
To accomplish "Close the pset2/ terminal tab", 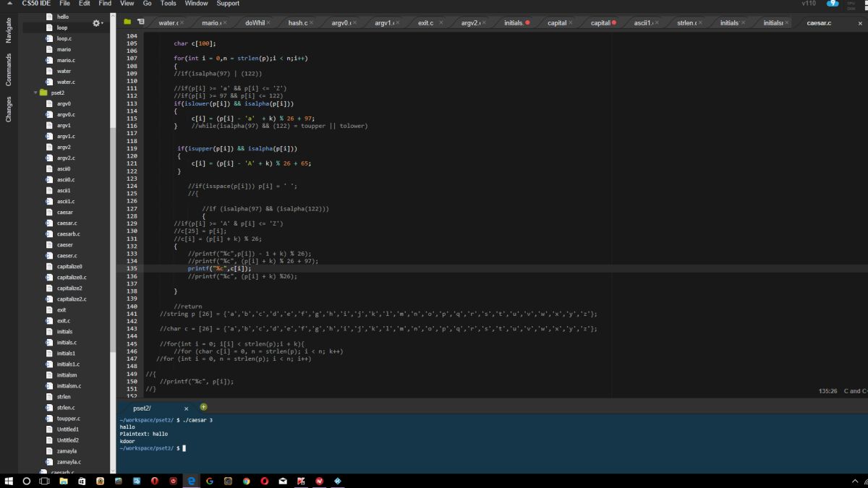I will [186, 408].
